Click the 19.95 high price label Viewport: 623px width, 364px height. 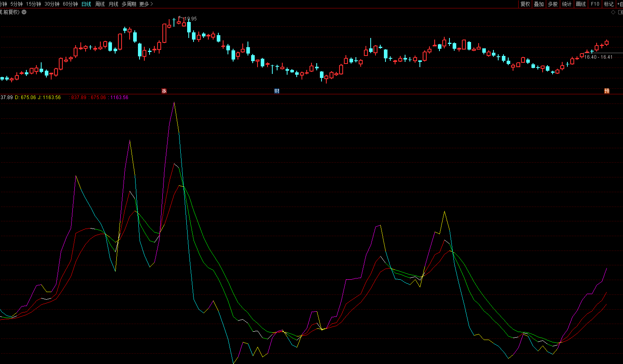pyautogui.click(x=190, y=19)
